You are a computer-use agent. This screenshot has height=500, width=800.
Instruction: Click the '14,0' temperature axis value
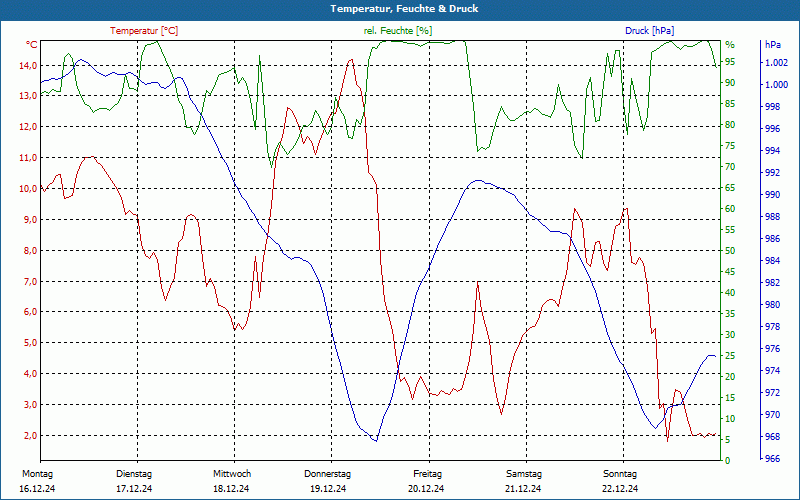[x=28, y=65]
